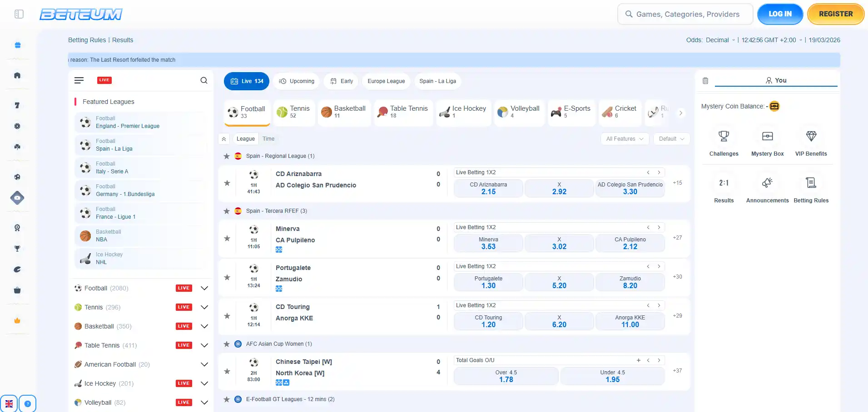The height and width of the screenshot is (412, 868).
Task: Open the trophy icon in sidebar
Action: [17, 249]
